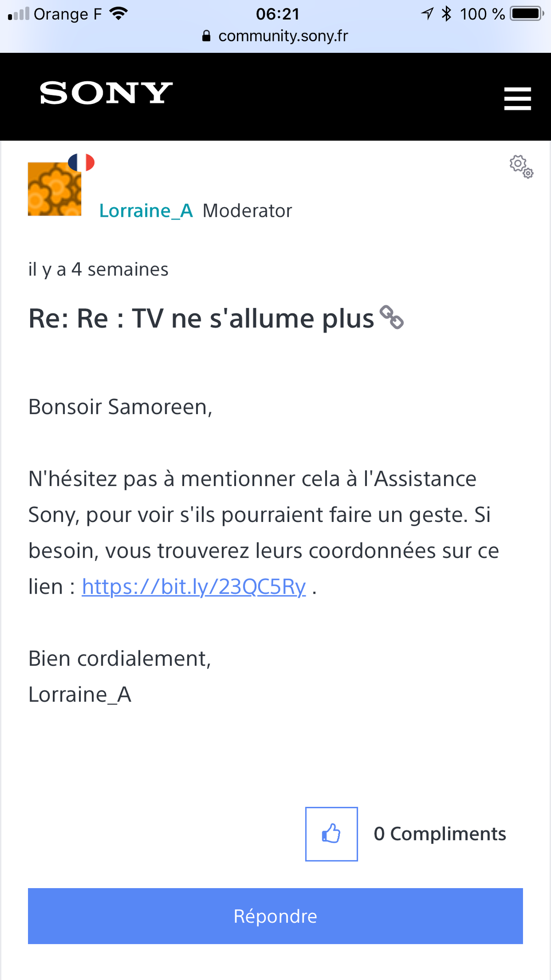Tap the Sony logo
Viewport: 551px width, 980px height.
[x=106, y=93]
